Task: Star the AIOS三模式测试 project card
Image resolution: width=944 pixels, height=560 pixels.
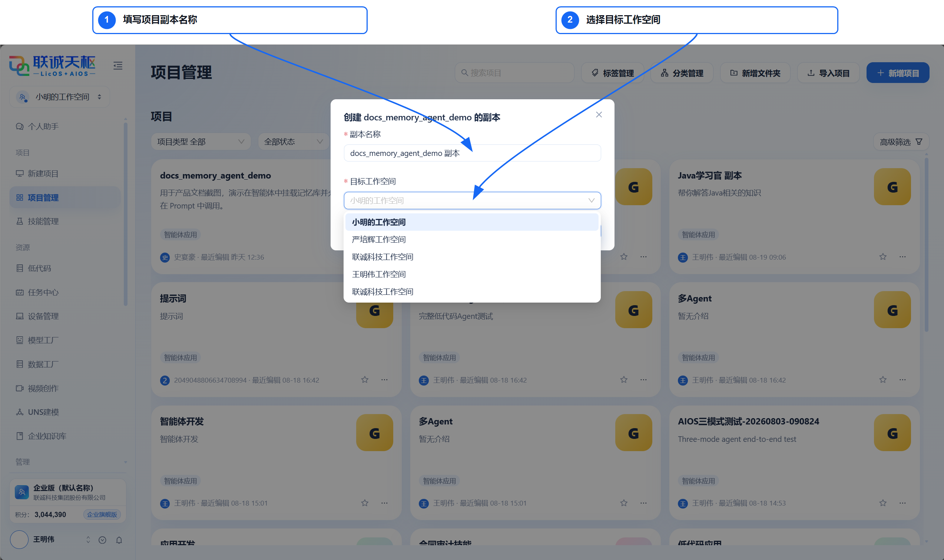Action: pos(883,503)
